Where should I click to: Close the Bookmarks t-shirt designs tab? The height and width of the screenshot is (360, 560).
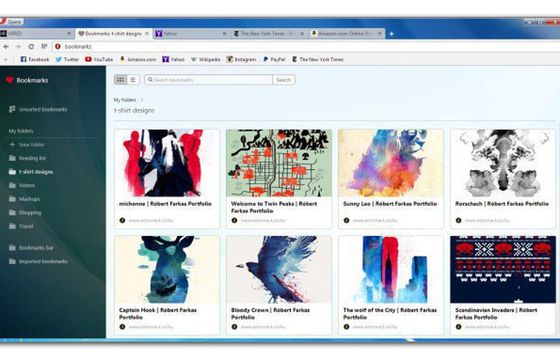(x=147, y=34)
